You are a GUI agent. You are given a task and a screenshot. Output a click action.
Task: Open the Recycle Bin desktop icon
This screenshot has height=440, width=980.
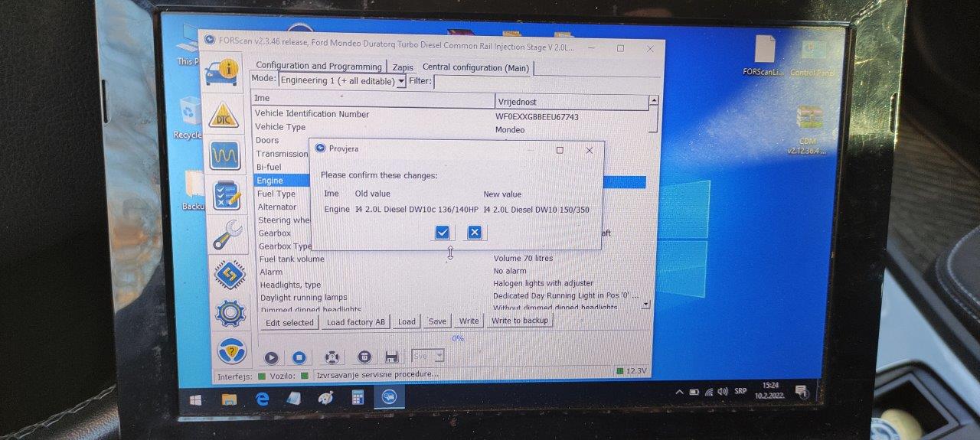[188, 119]
